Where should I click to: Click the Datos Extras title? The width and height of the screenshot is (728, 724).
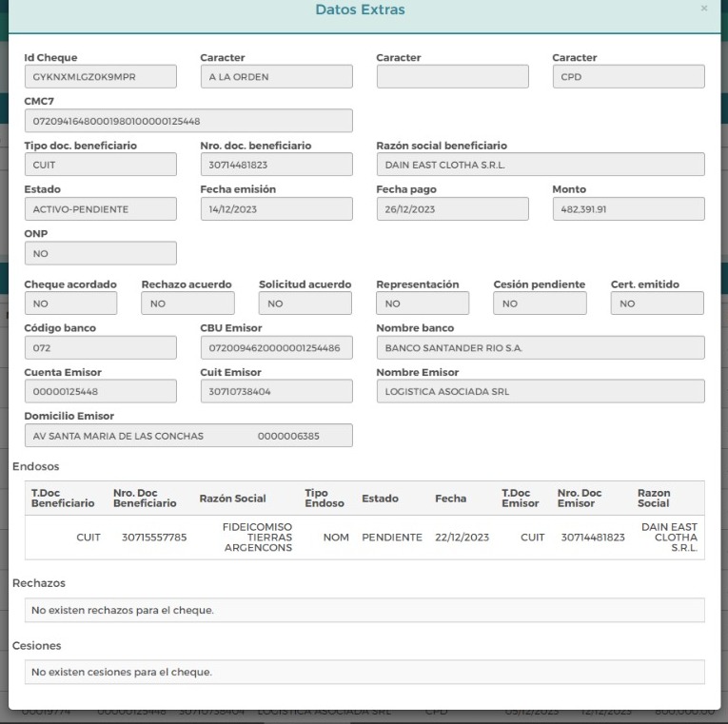click(360, 10)
